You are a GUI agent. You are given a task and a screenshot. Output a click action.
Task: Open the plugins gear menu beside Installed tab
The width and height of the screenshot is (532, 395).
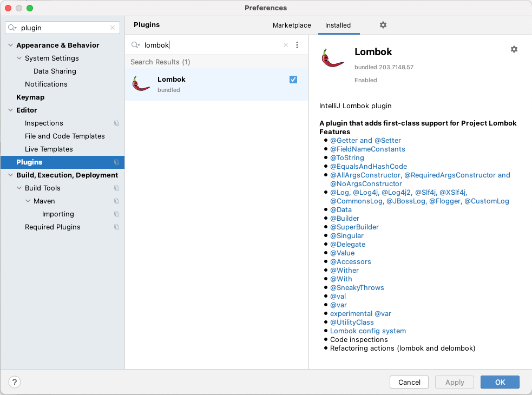pos(383,25)
